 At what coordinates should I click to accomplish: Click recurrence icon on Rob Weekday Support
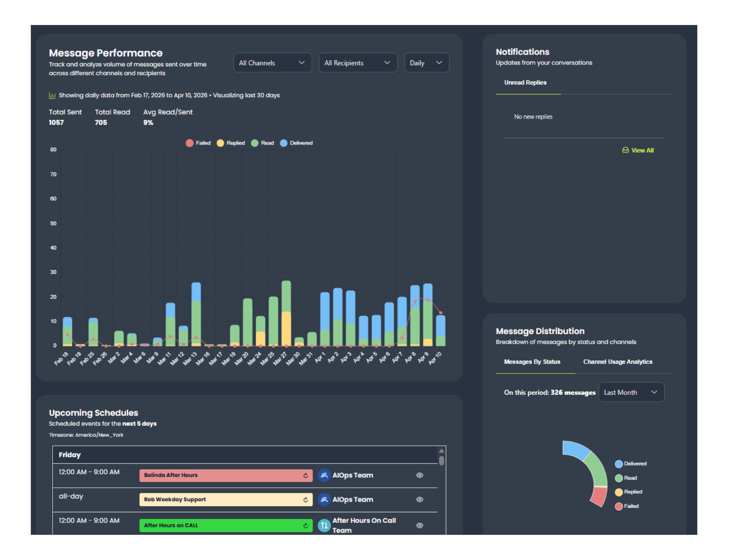coord(305,500)
